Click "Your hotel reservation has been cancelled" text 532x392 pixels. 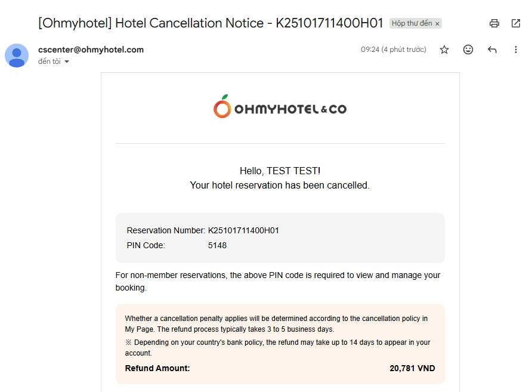click(x=280, y=185)
